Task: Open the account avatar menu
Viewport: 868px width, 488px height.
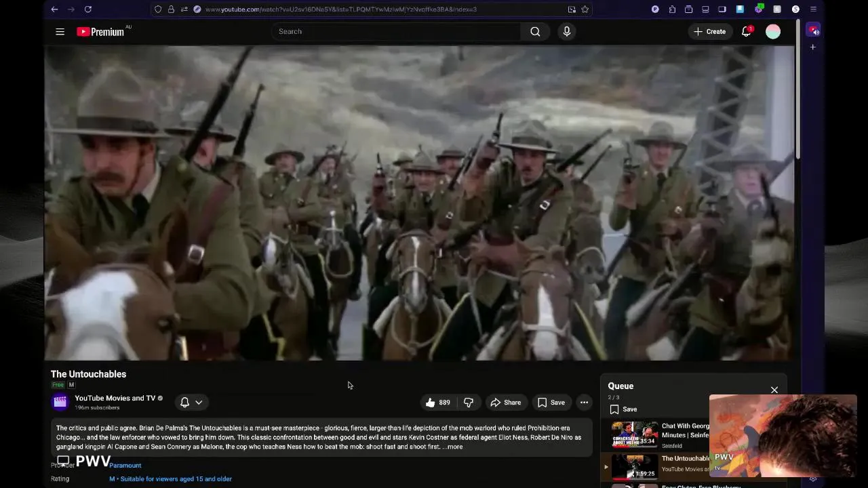Action: [x=773, y=31]
